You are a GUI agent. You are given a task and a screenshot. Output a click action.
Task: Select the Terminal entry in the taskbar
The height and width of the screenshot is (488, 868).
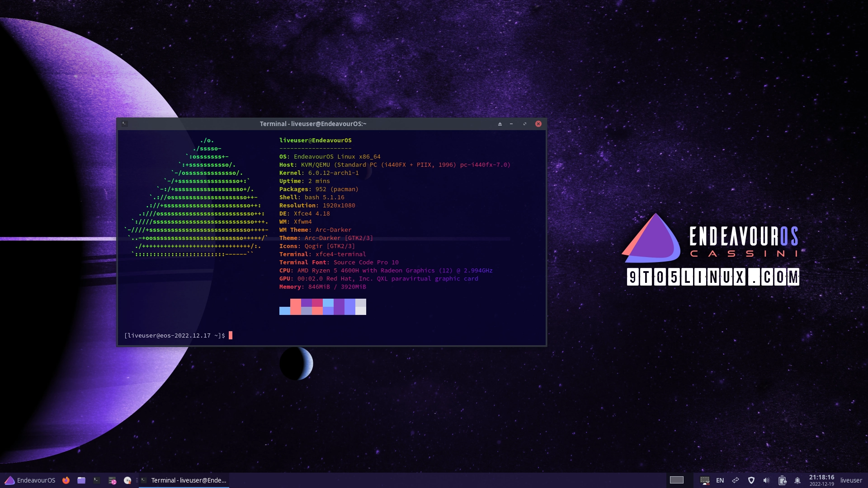[185, 480]
